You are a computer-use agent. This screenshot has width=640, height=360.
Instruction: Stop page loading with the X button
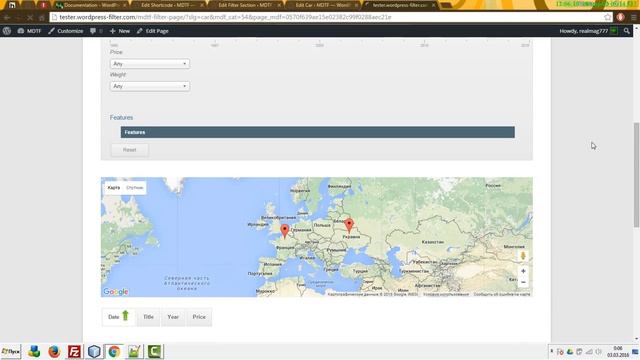tap(30, 18)
